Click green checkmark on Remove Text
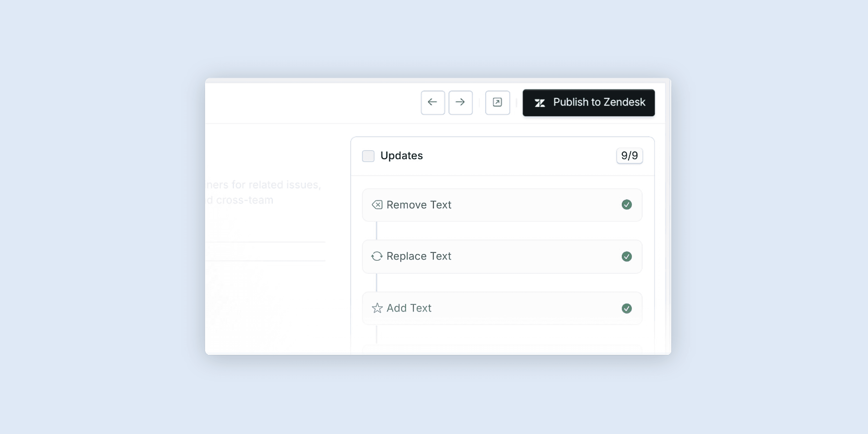 pos(626,205)
